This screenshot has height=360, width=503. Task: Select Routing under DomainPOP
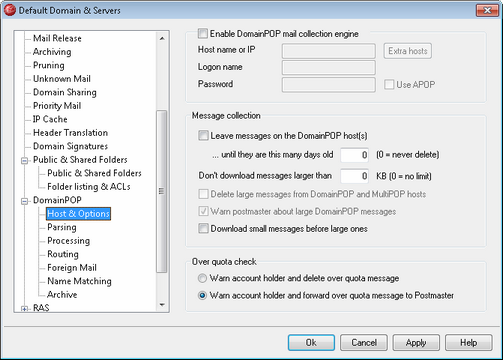(x=63, y=254)
